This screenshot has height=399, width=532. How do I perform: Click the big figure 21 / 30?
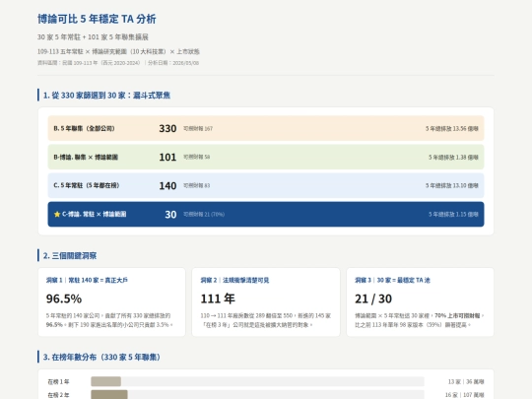(x=373, y=299)
